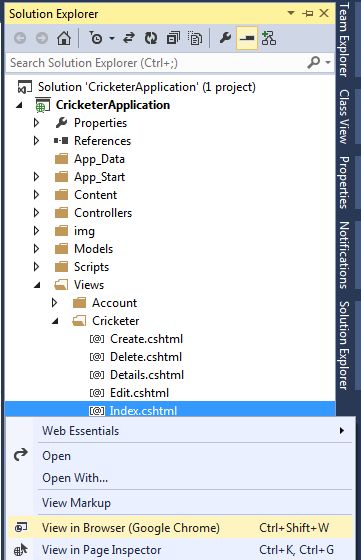
Task: Expand the App_Start folder
Action: (36, 177)
